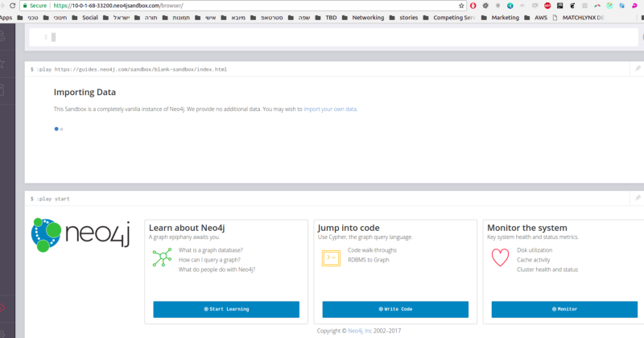The image size is (644, 338).
Task: Click Disk utilization text
Action: [x=535, y=250]
